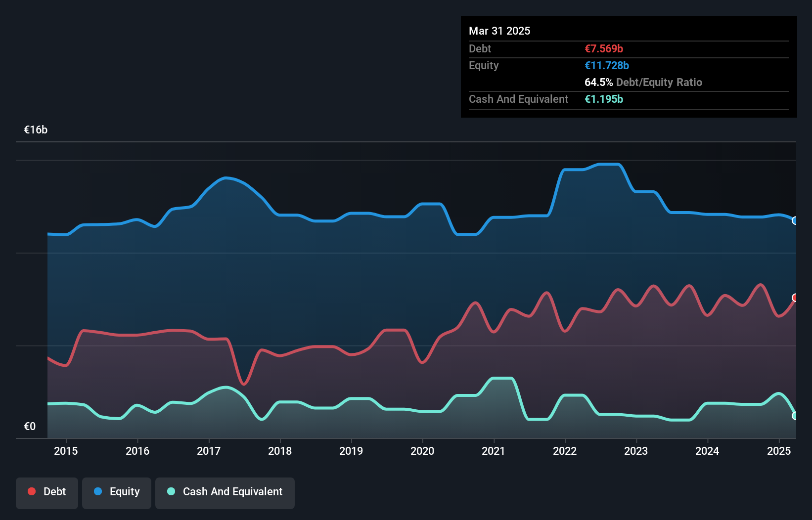This screenshot has height=520, width=812.
Task: Click the red €7.569b Debt value in the tooltip
Action: point(604,48)
